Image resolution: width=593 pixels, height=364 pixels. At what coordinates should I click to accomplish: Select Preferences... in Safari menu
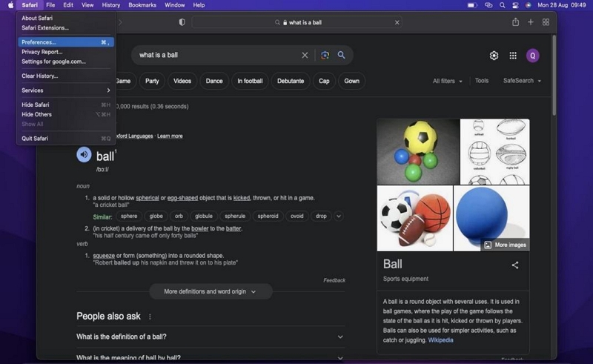pyautogui.click(x=66, y=42)
